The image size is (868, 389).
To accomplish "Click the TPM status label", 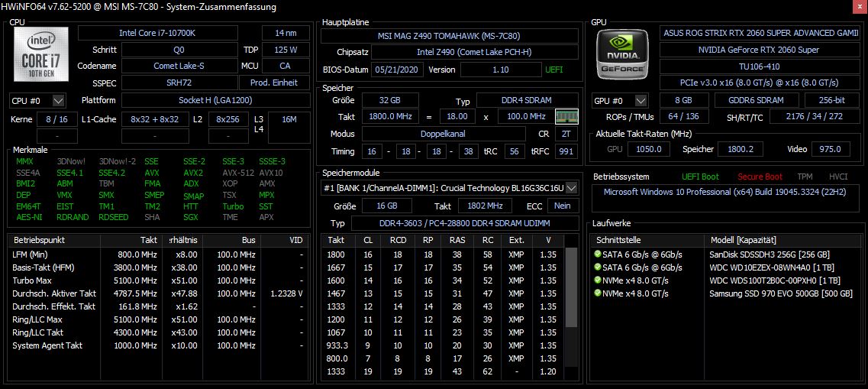I will tap(805, 177).
